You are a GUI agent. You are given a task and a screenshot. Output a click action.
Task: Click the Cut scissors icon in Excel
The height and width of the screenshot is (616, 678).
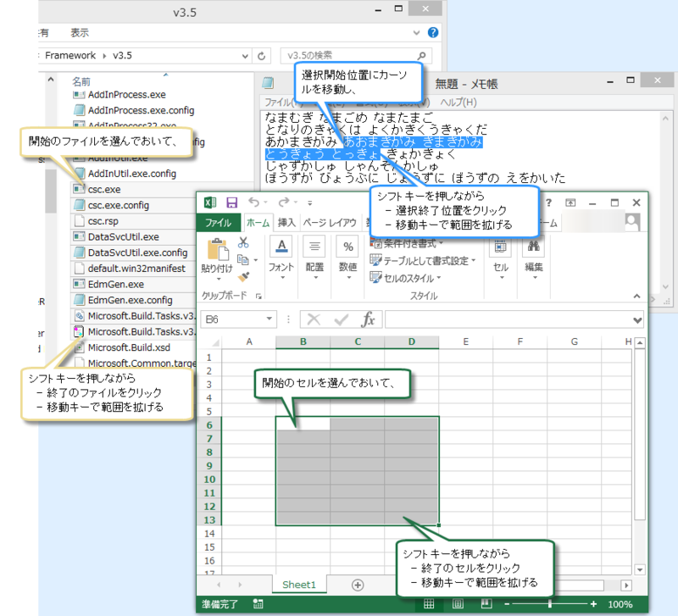coord(243,242)
